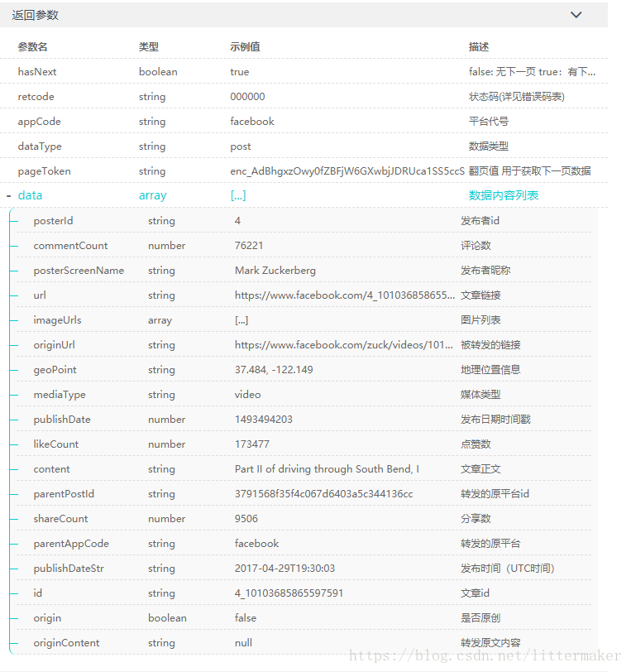Click the 转发的原平台id description
This screenshot has height=672, width=631.
coord(495,494)
